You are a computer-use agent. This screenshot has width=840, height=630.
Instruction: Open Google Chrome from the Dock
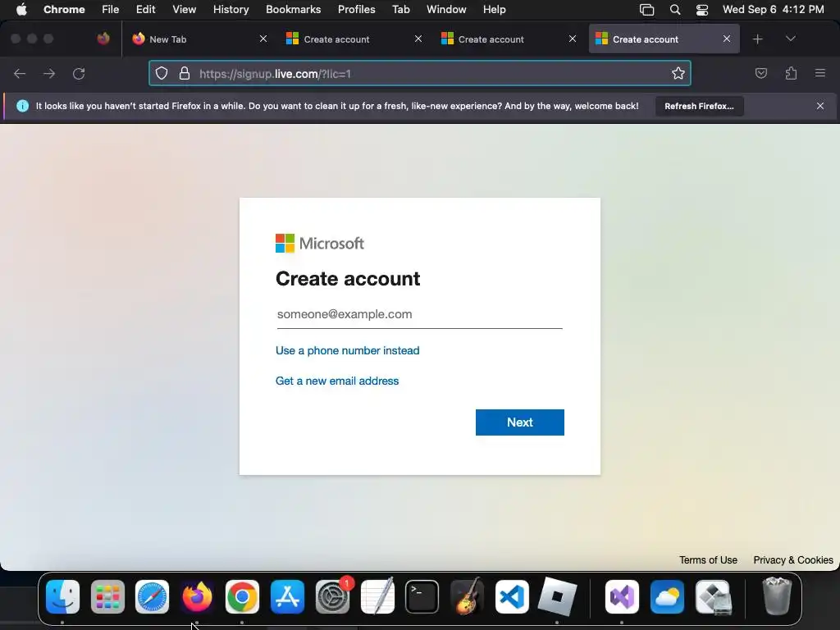point(242,596)
